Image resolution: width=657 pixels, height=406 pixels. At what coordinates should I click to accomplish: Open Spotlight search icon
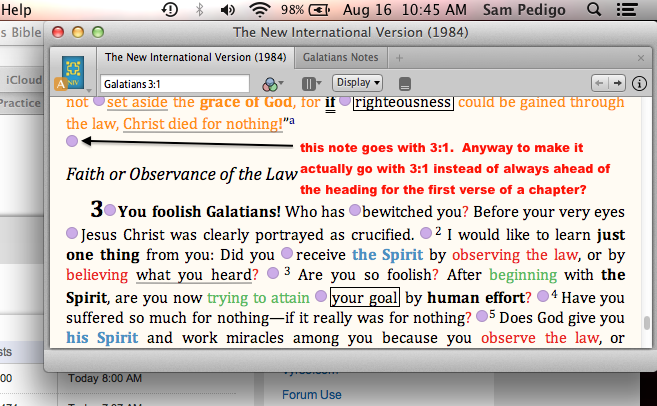coord(594,9)
